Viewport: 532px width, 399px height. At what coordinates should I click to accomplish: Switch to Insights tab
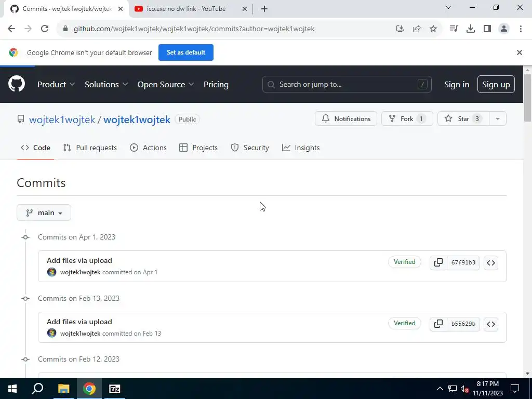(301, 148)
